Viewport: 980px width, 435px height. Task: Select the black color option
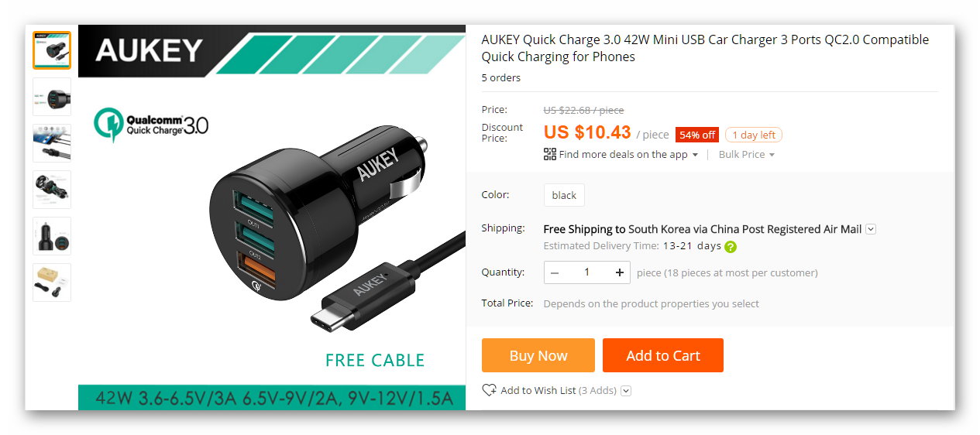pyautogui.click(x=564, y=195)
